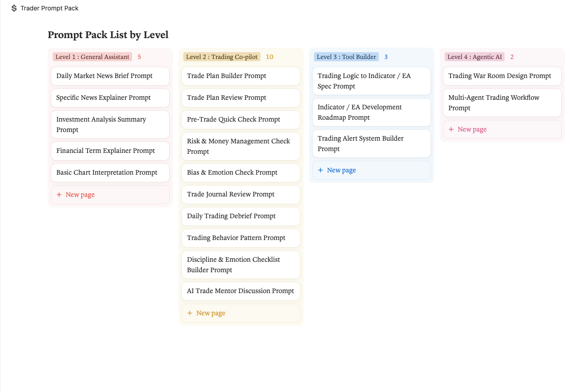Select the Level 4 : Agentic AI tag
Viewport: 574px width, 392px height.
(x=475, y=57)
